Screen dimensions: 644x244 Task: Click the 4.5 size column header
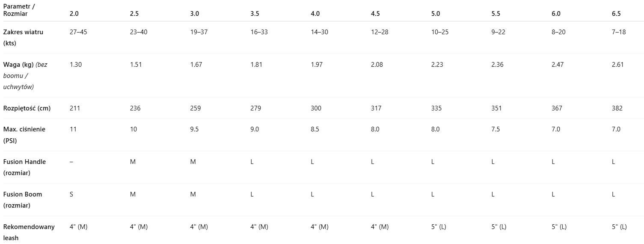pyautogui.click(x=375, y=14)
